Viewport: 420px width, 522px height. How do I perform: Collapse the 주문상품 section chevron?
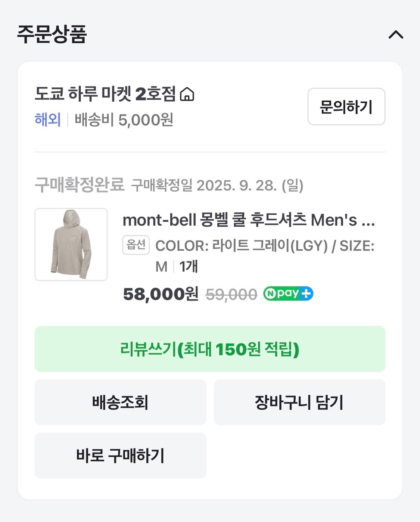click(396, 35)
